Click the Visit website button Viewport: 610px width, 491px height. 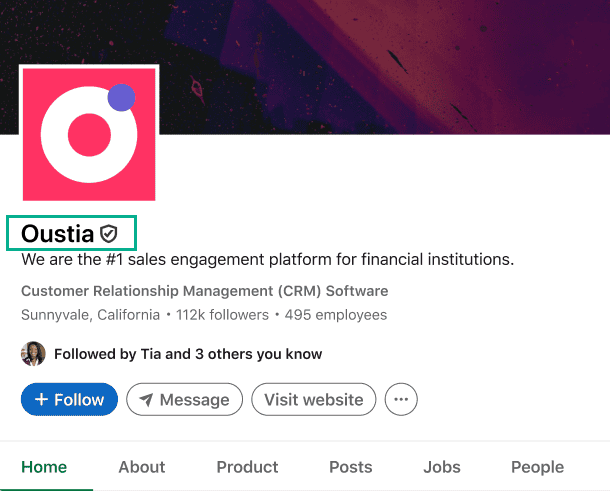point(313,400)
